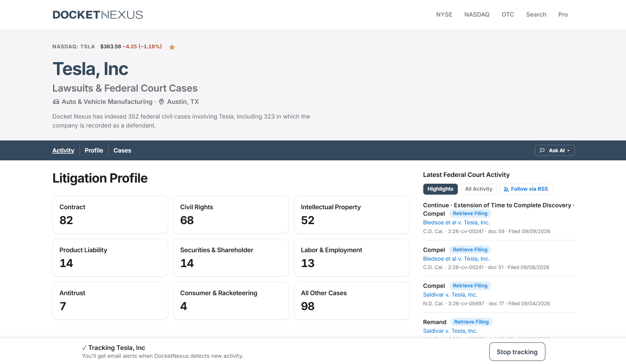Open Saldivar v. Tesla filed 09/04/2026
Image resolution: width=626 pixels, height=364 pixels.
450,295
